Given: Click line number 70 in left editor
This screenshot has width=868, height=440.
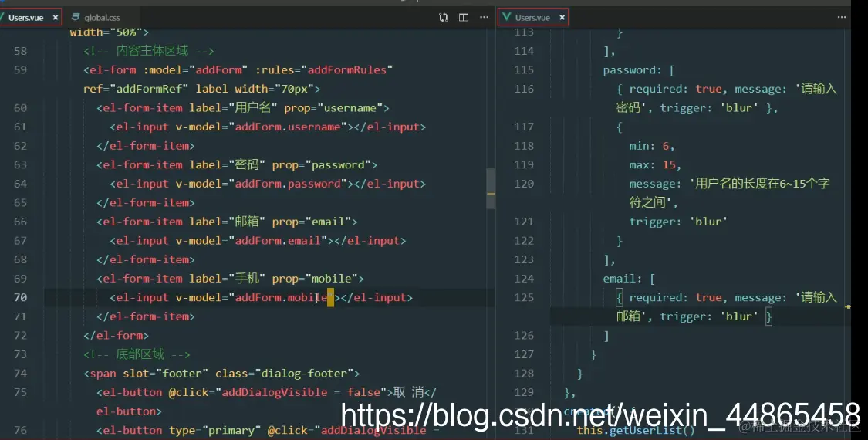Looking at the screenshot, I should point(21,298).
